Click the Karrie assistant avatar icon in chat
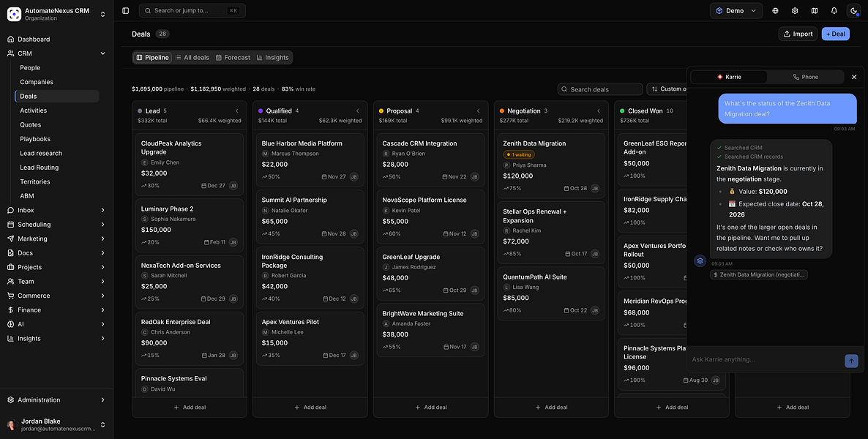This screenshot has width=868, height=439. (x=700, y=260)
